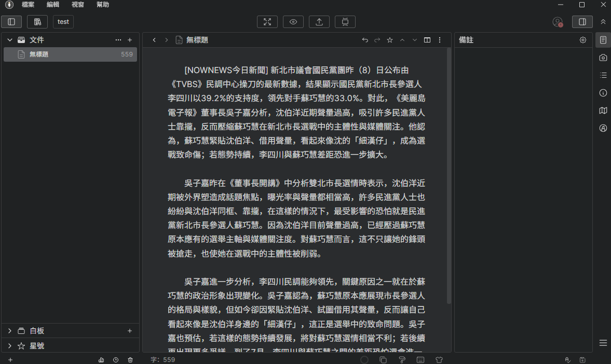The height and width of the screenshot is (364, 611).
Task: Expand the 星號 section
Action: pos(10,346)
